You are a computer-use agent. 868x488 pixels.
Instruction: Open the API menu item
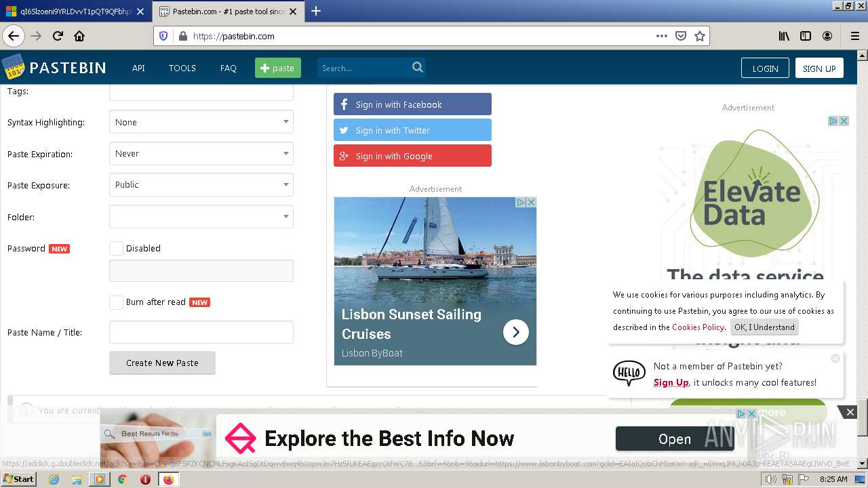pos(138,68)
